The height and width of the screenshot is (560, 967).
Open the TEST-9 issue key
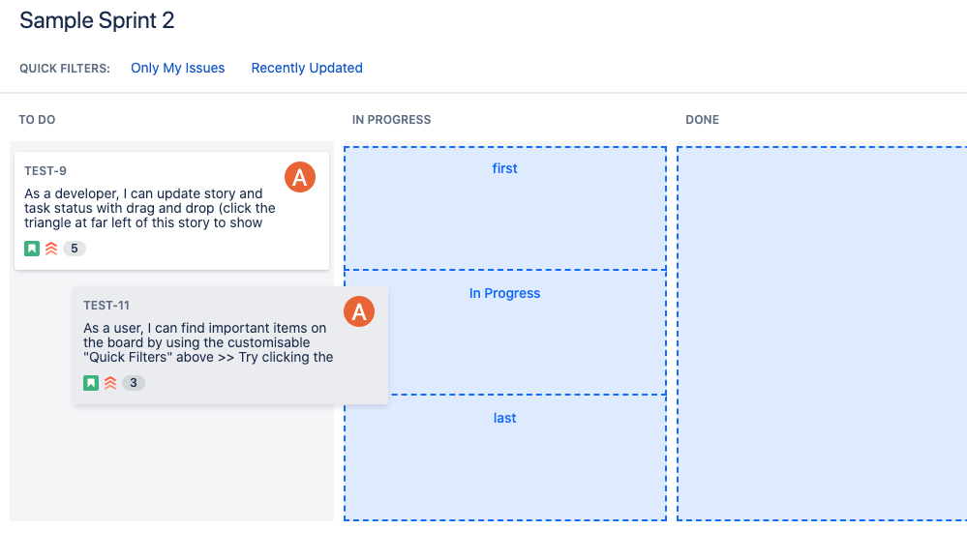click(45, 170)
